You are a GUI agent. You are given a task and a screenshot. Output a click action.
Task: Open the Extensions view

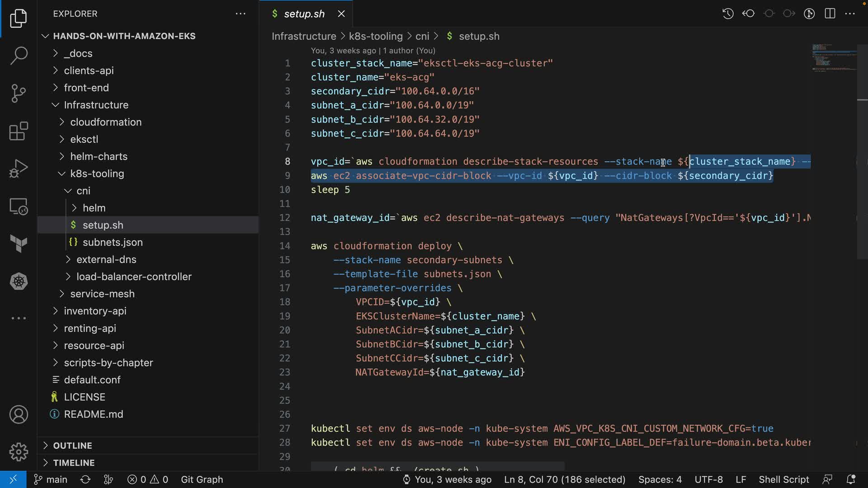coord(19,131)
